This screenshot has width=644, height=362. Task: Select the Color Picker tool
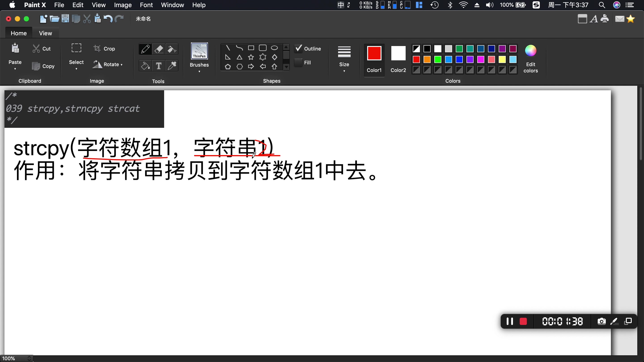(172, 66)
